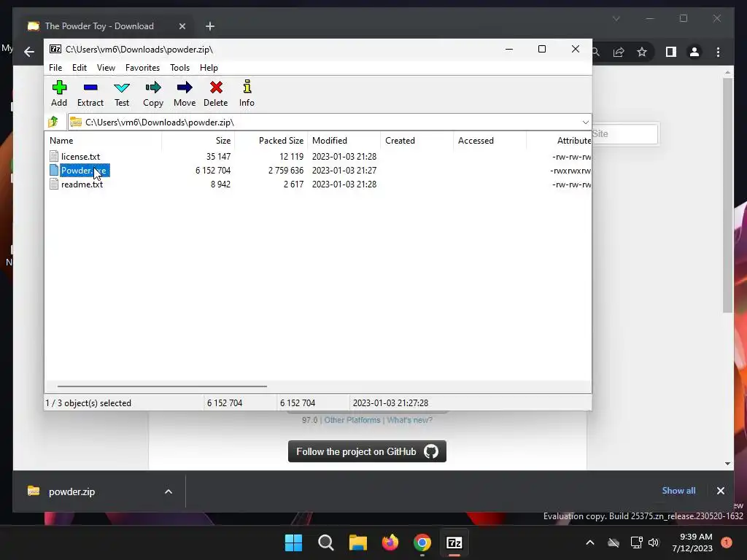Click packed size 2 759 636
The image size is (747, 560).
286,170
